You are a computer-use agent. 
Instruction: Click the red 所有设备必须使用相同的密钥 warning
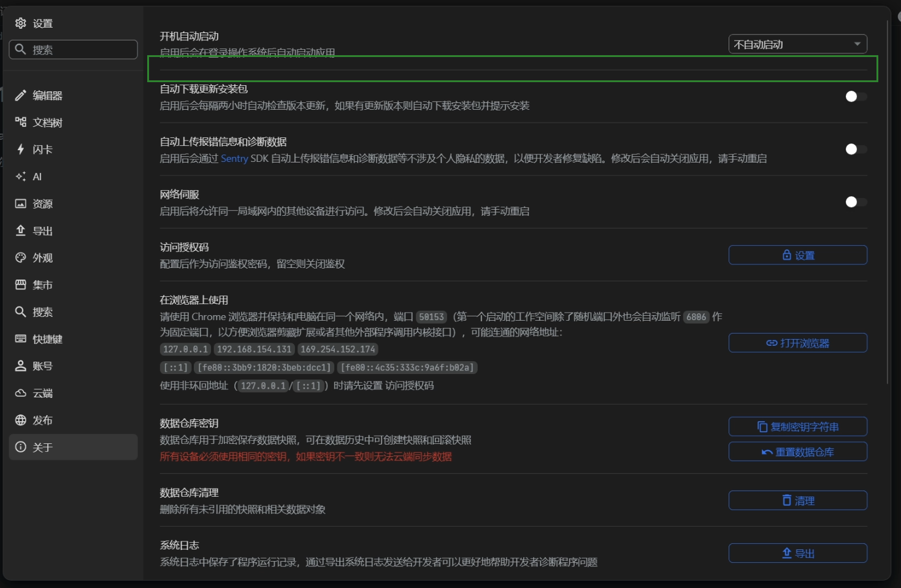[x=306, y=456]
